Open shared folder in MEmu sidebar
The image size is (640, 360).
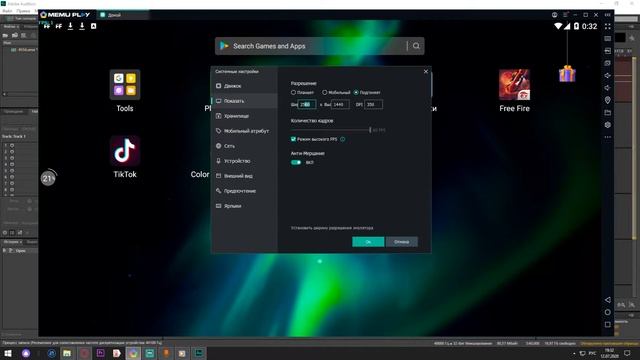[607, 112]
